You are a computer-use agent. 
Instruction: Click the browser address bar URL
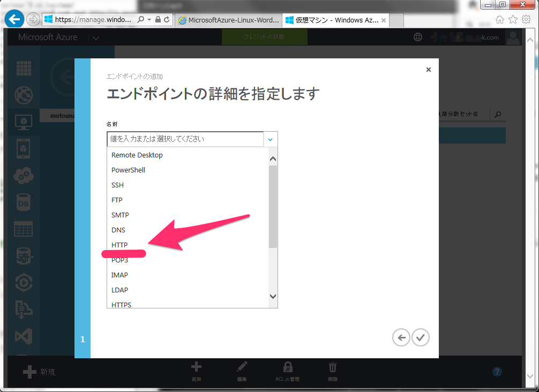(93, 20)
